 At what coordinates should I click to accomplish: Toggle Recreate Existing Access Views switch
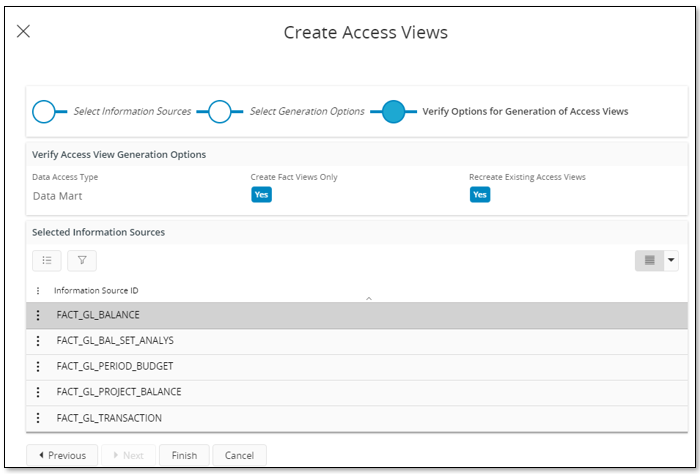click(x=480, y=195)
